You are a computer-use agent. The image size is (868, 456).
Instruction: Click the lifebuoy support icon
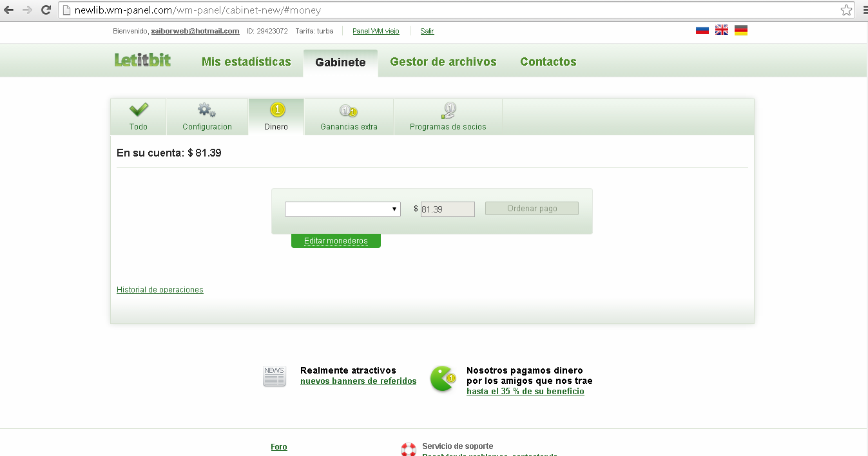[409, 449]
